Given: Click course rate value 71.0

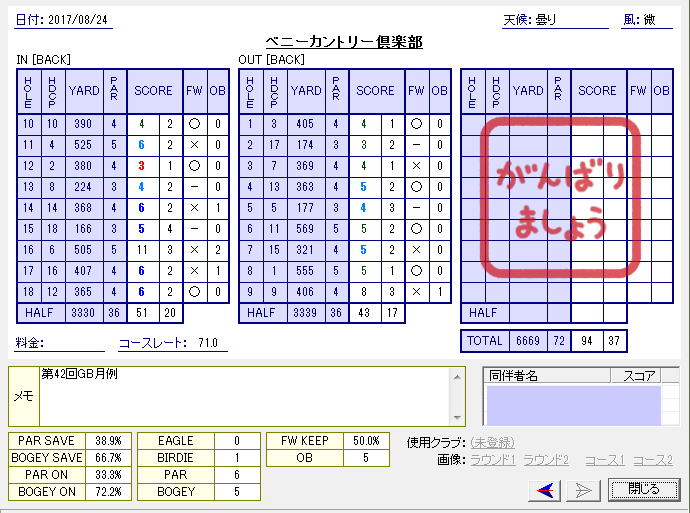Looking at the screenshot, I should (208, 343).
